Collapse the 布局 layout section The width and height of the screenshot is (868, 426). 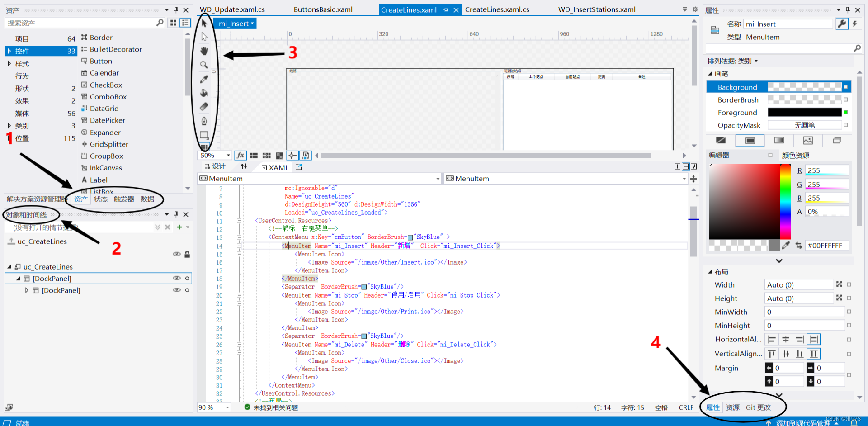(x=710, y=272)
